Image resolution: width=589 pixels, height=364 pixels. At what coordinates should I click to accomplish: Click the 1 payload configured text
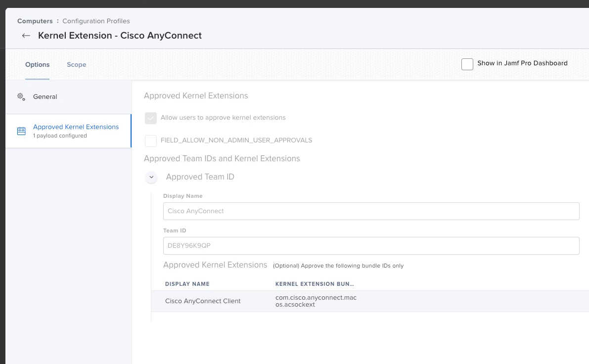pos(60,136)
